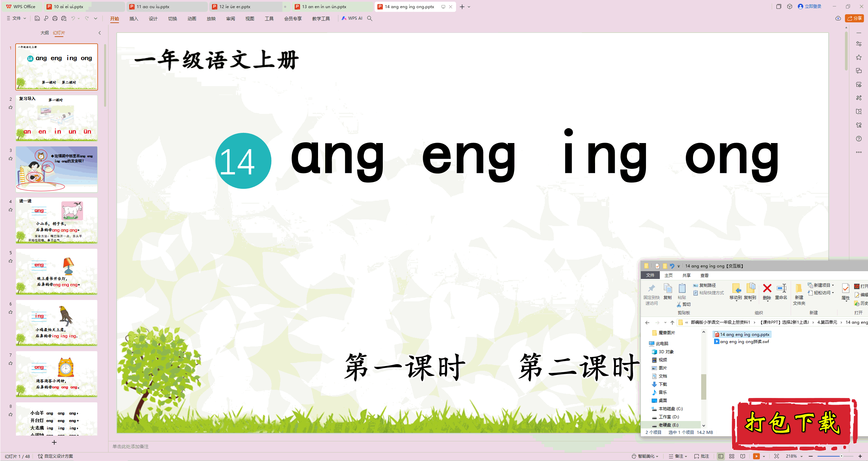
Task: Select slide 4 thumbnail with goat
Action: pos(57,221)
